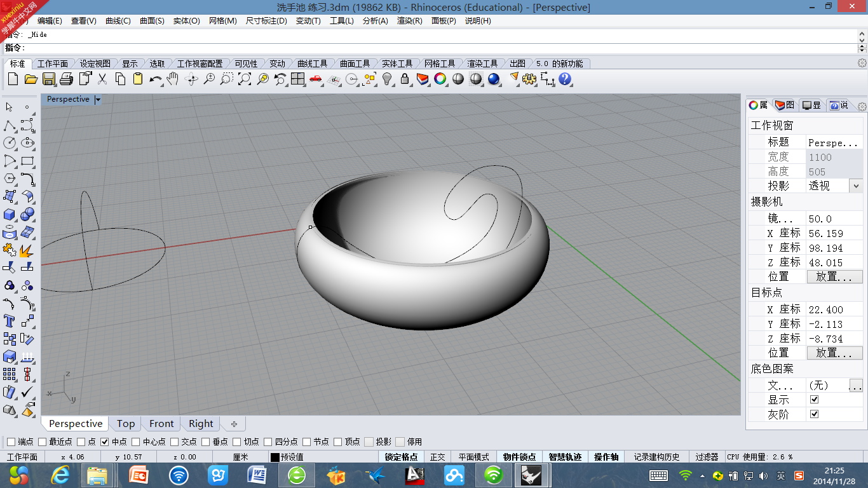Open the 编辑(E) menu
868x488 pixels.
pyautogui.click(x=50, y=21)
